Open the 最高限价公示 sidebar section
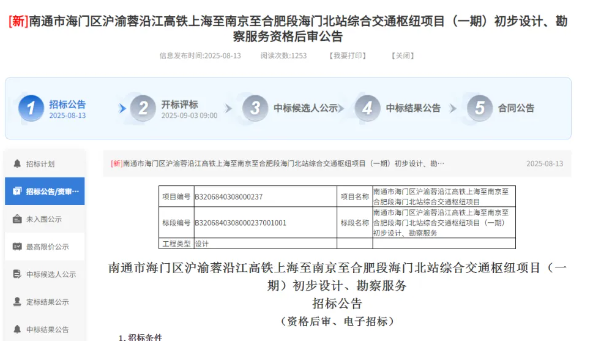 45,247
